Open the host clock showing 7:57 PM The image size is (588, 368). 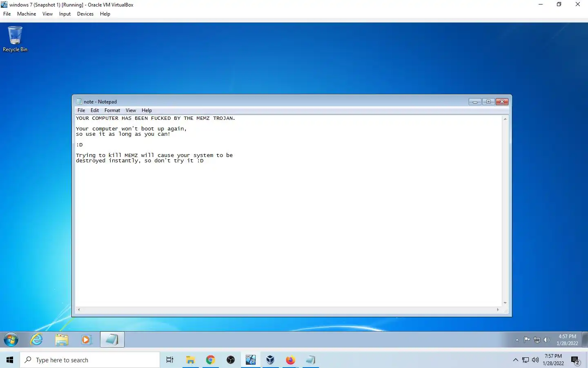click(x=553, y=360)
